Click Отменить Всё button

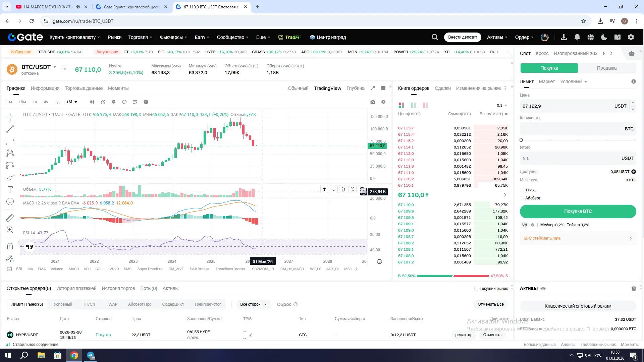click(490, 304)
